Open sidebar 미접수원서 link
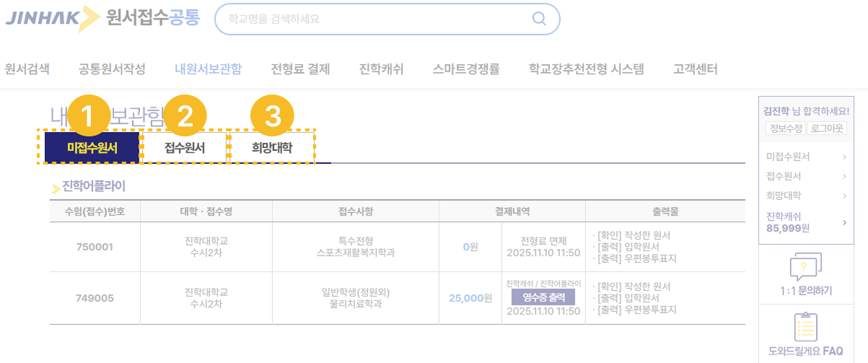Screen dimensions: 868x363 click(788, 157)
